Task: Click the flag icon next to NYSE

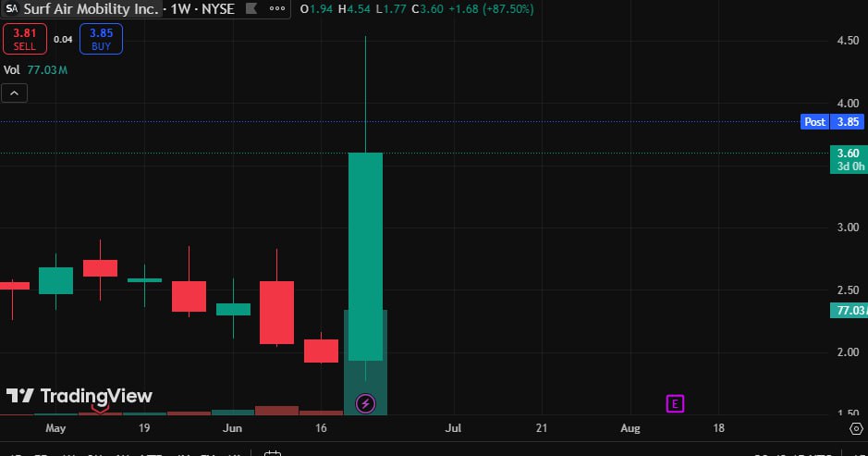Action: (x=251, y=9)
